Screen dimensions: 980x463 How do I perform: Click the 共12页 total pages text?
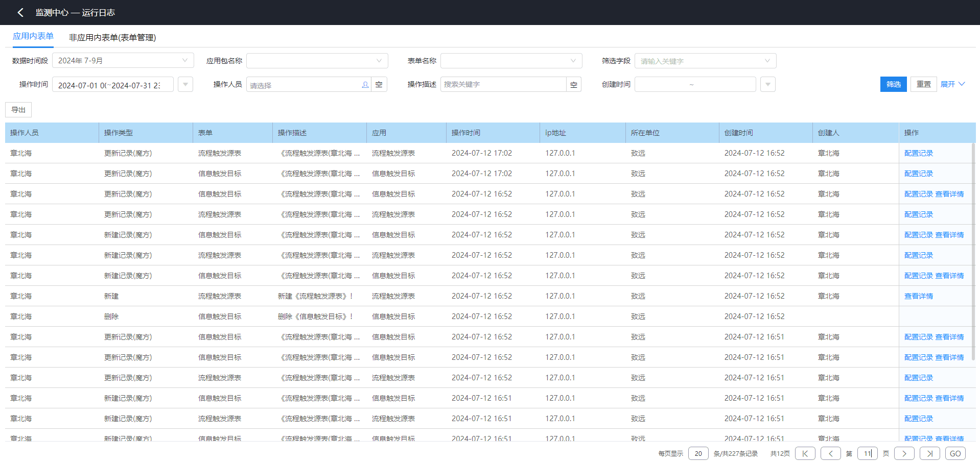click(780, 453)
